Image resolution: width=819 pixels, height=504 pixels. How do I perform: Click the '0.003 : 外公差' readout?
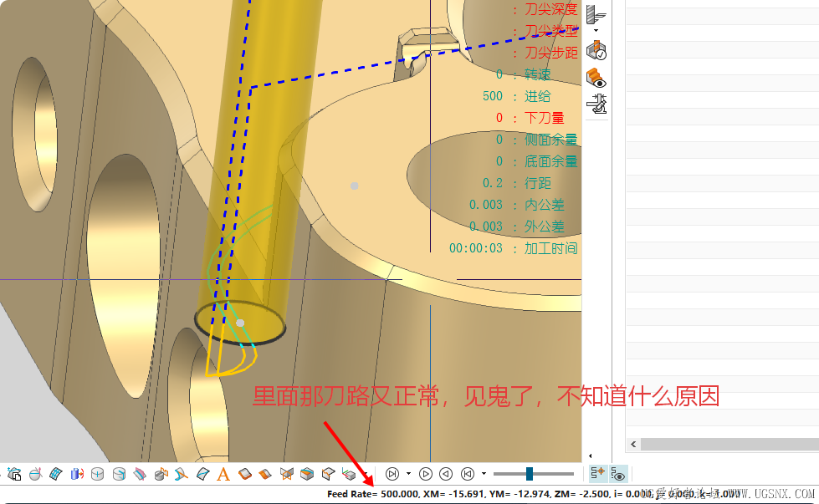tap(516, 227)
